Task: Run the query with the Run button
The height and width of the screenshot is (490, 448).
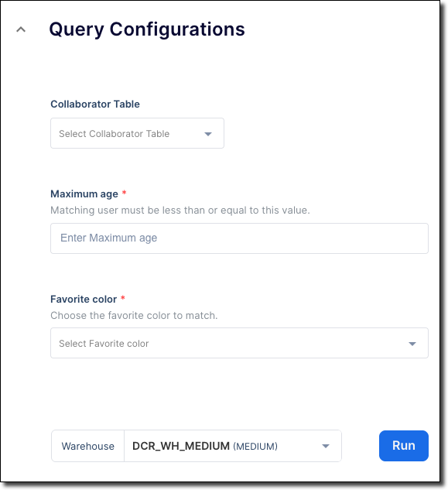Action: point(404,446)
